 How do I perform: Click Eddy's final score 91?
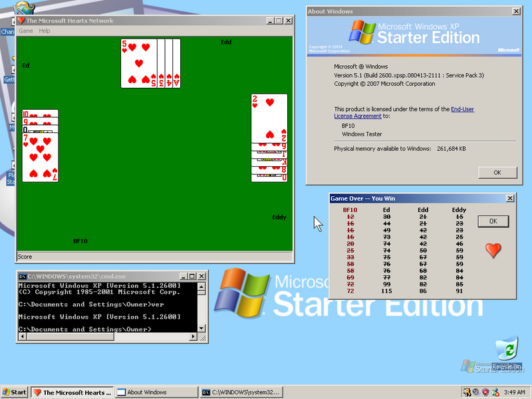coord(459,291)
